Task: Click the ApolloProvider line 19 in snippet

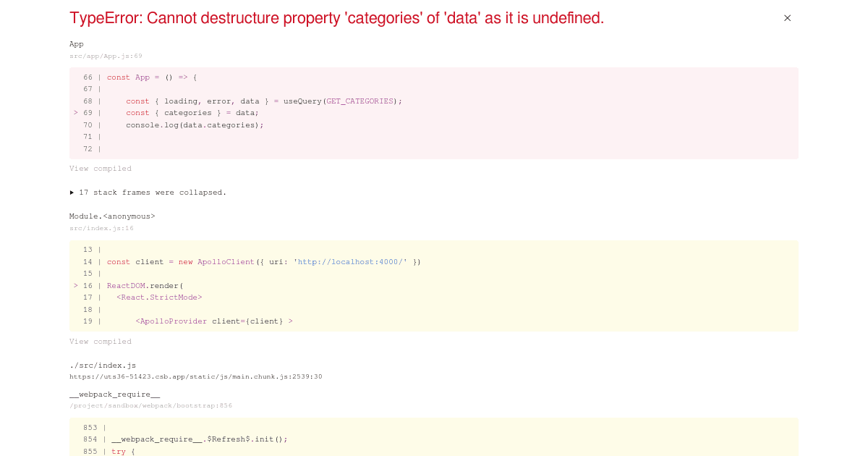Action: [213, 321]
